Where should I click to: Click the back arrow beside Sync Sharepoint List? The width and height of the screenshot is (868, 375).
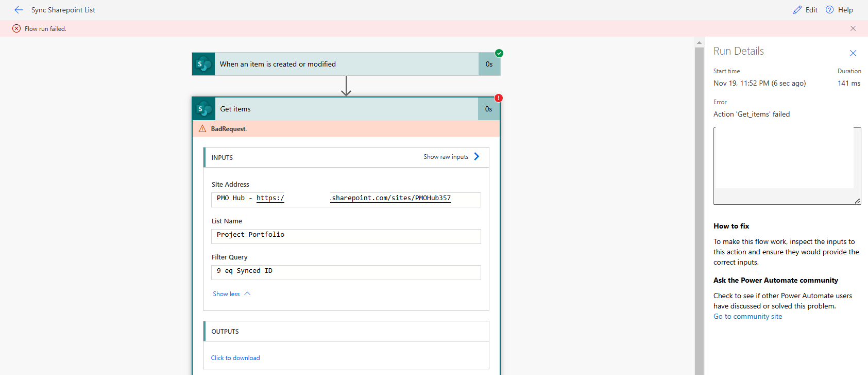tap(19, 10)
